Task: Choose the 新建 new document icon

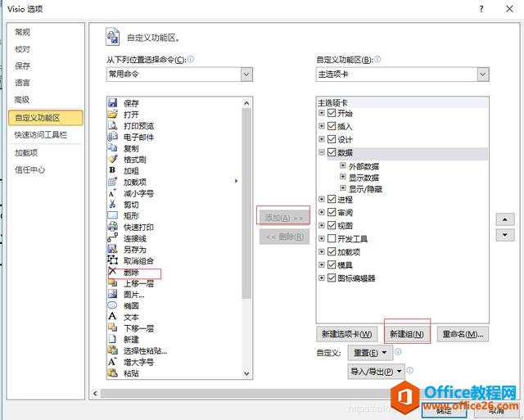Action: (x=113, y=339)
